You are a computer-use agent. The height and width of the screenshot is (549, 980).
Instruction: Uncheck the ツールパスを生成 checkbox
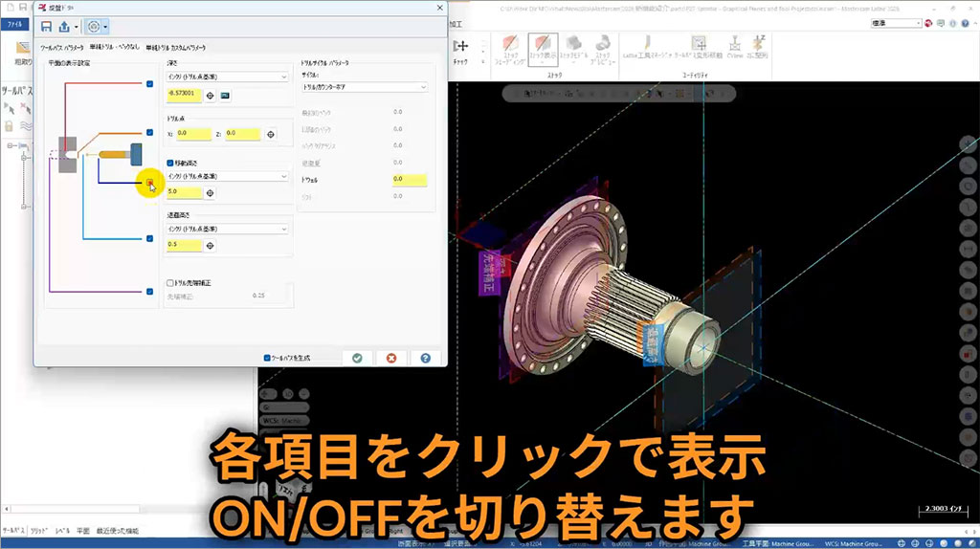coord(267,358)
